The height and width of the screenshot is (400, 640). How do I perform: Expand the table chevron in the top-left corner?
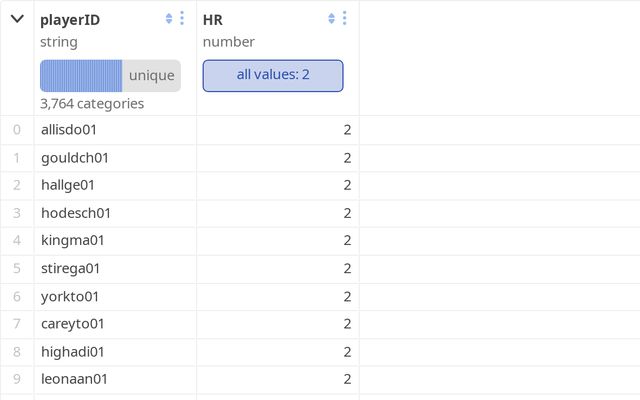(x=17, y=19)
